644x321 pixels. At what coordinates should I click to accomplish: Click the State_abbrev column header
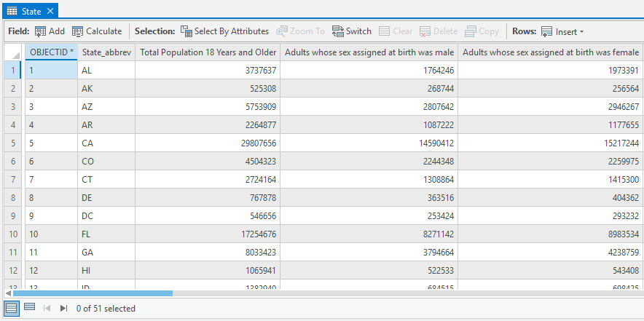[106, 52]
